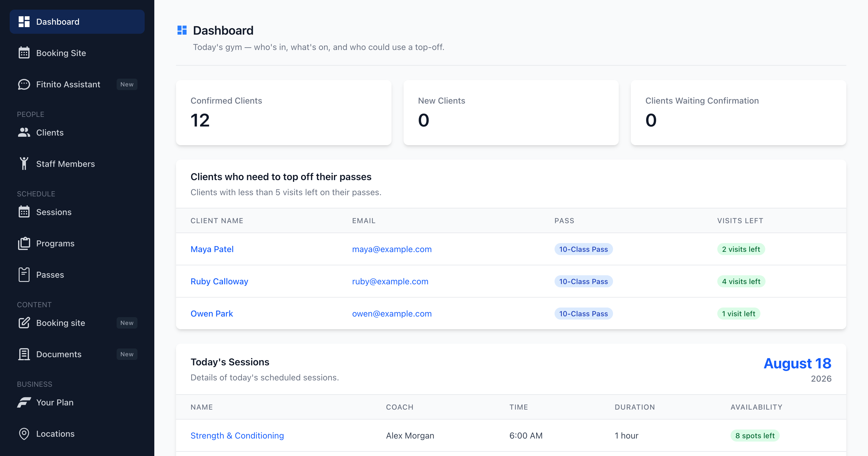Open the Programs clipboard icon

point(24,243)
